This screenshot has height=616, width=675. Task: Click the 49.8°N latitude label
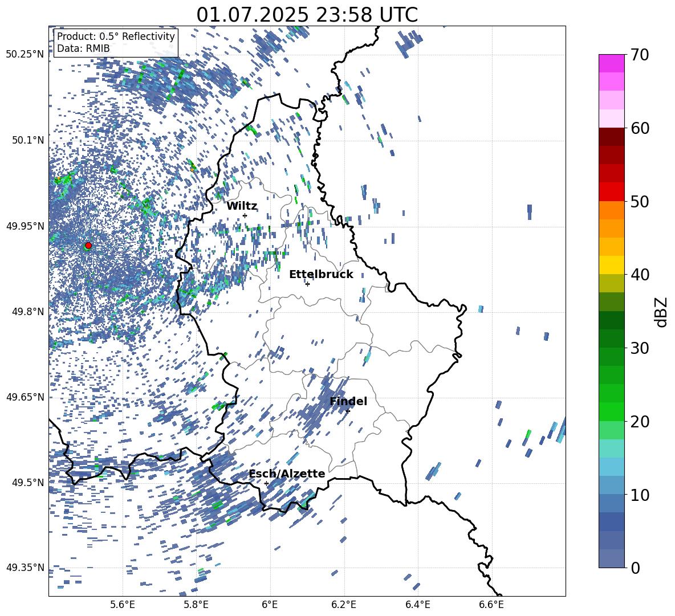28,312
